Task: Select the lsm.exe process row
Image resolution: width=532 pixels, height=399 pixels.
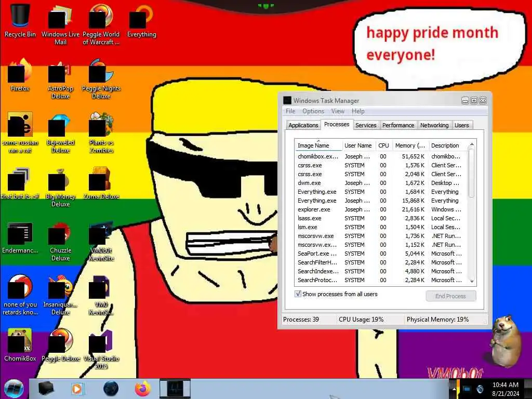Action: (x=381, y=227)
